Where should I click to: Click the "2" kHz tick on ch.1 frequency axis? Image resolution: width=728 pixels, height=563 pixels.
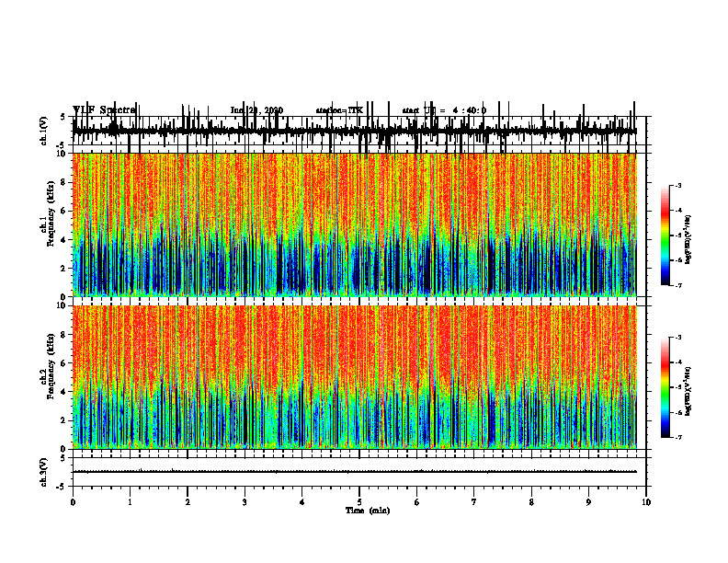coord(63,268)
